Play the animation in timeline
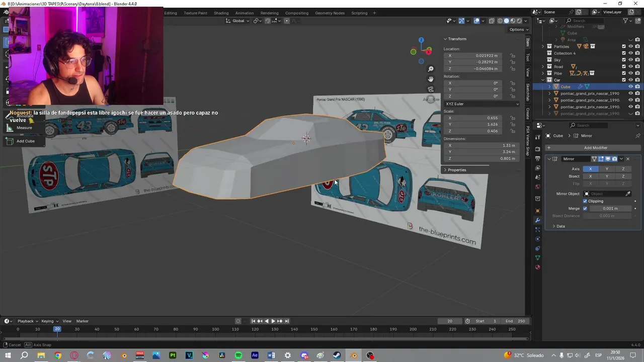This screenshot has height=362, width=644. tap(273, 321)
